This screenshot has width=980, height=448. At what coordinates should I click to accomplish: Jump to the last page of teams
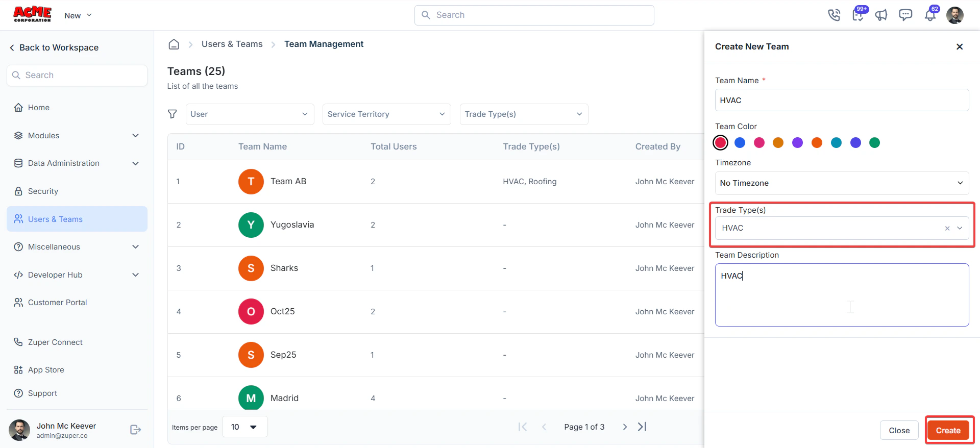[642, 427]
